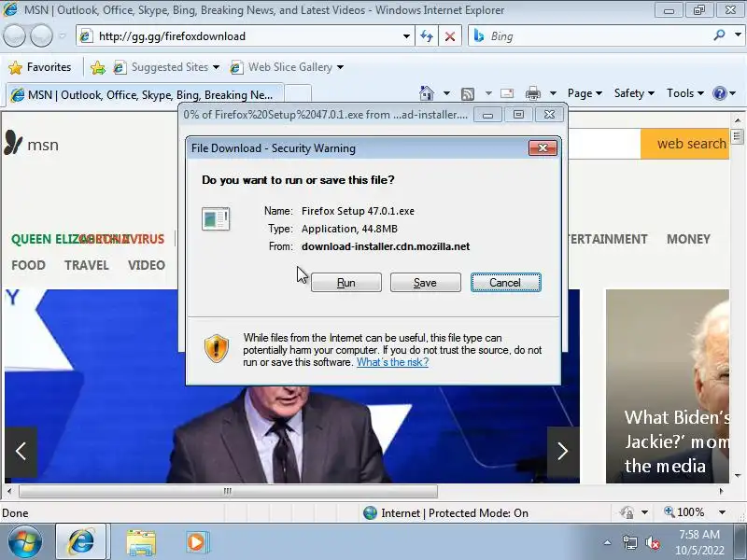Click the muted volume tray icon

coord(652,542)
